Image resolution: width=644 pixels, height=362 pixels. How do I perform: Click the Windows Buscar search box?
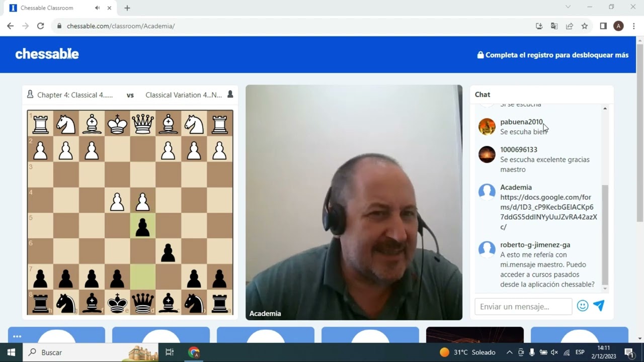91,352
